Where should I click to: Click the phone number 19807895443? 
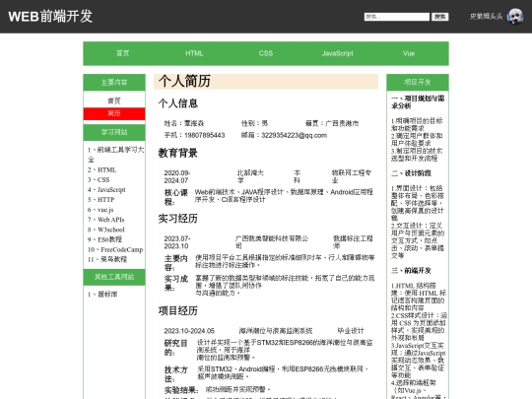point(204,135)
